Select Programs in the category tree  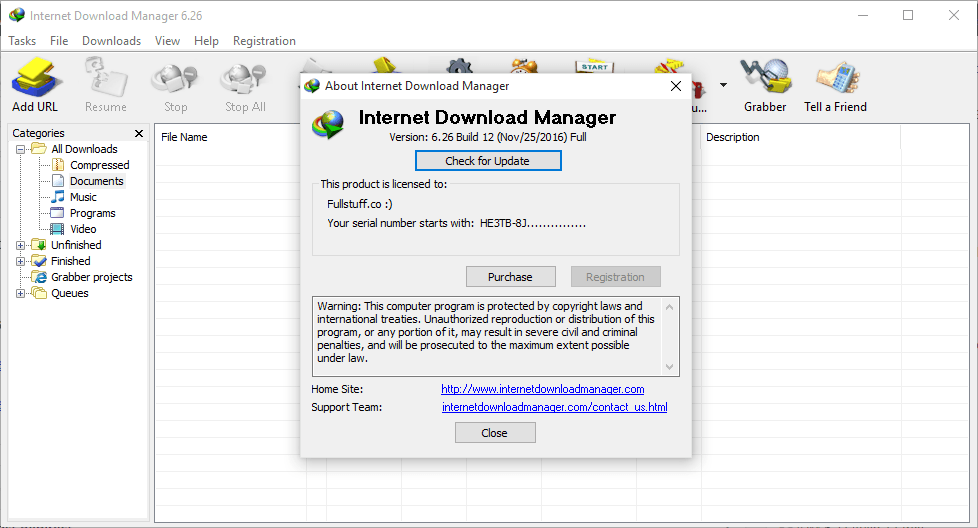pos(92,213)
